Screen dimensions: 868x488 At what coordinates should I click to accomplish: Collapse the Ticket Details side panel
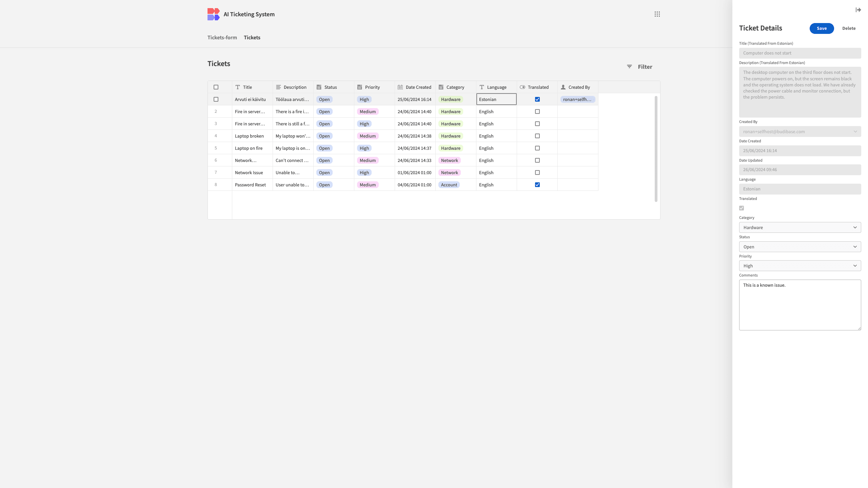click(x=858, y=10)
